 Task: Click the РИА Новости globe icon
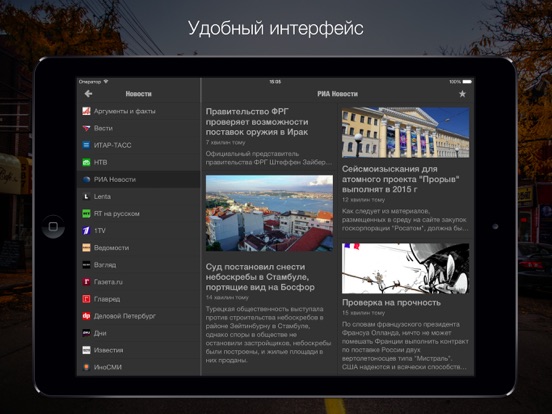click(86, 180)
